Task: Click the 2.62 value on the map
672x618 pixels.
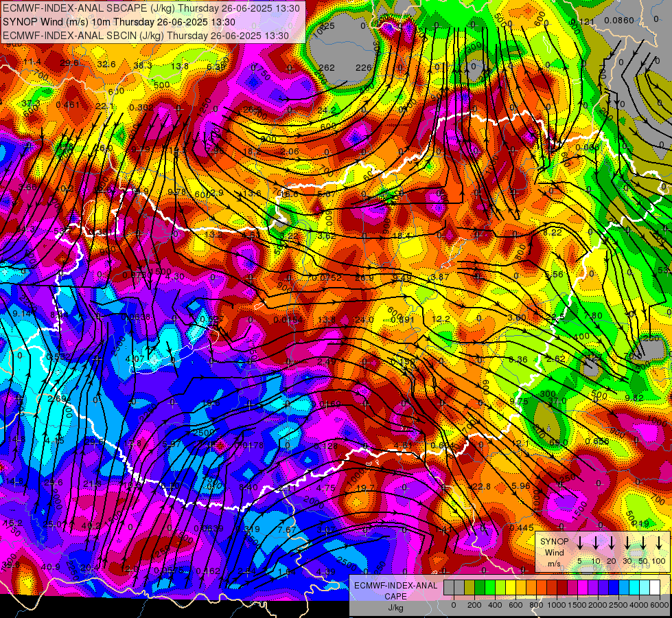Action: coord(556,359)
